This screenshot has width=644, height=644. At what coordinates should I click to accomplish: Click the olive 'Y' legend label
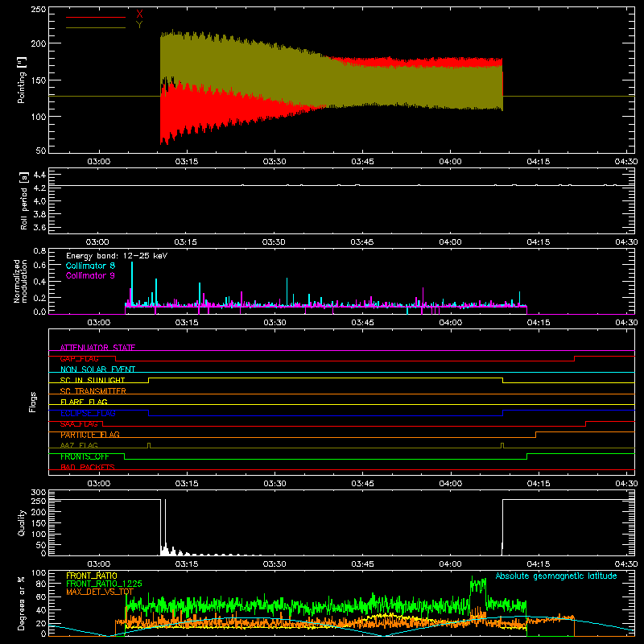point(139,25)
